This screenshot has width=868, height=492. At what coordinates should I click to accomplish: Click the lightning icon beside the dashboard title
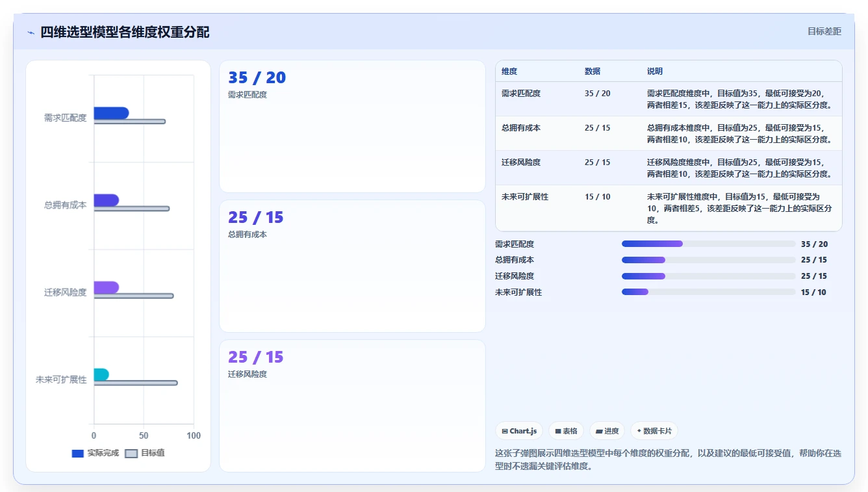point(31,32)
